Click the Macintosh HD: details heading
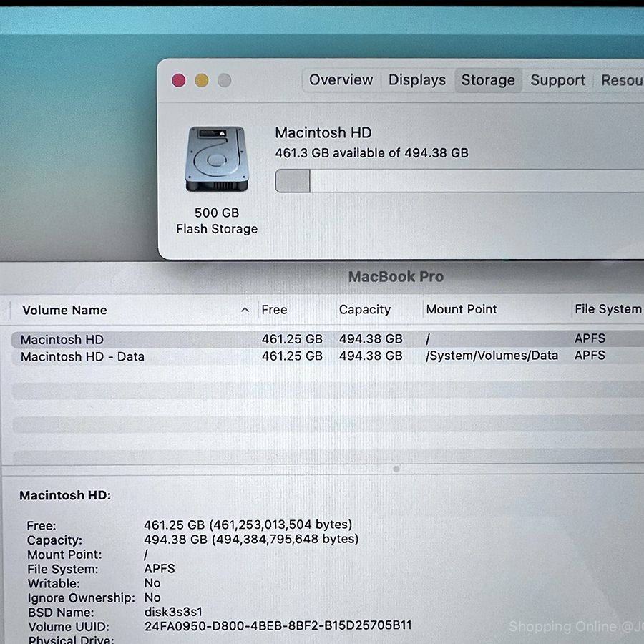644x644 pixels. [65, 495]
